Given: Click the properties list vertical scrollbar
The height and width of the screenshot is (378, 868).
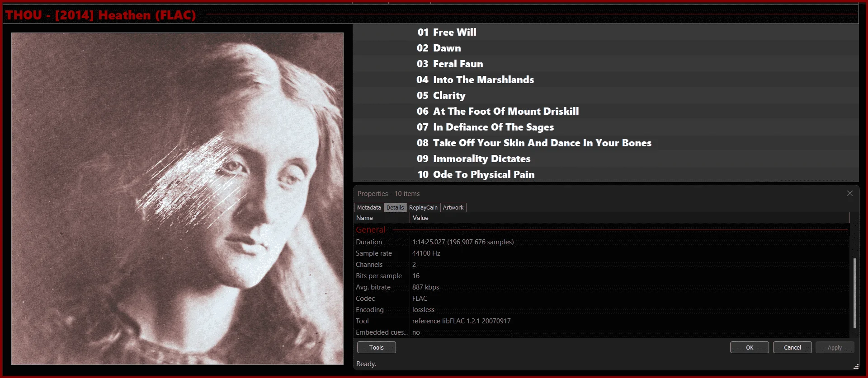Looking at the screenshot, I should point(854,293).
